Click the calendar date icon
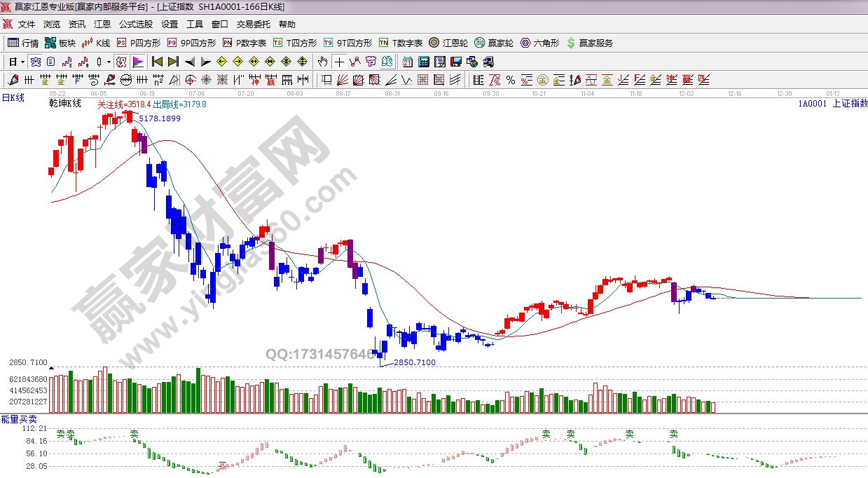This screenshot has height=478, width=868. pyautogui.click(x=408, y=62)
